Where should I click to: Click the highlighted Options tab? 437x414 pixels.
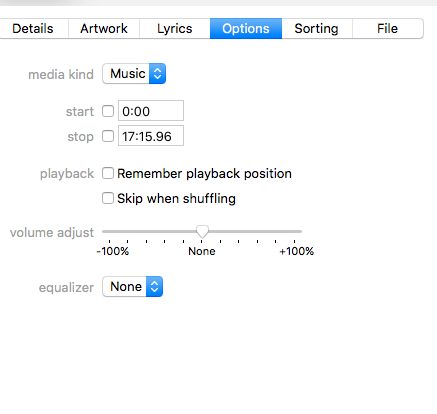(x=246, y=29)
